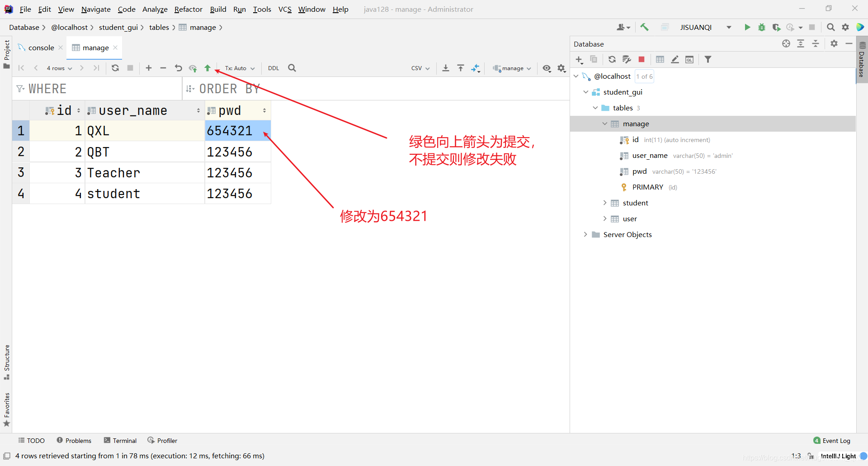
Task: Sort by the user_name column header
Action: tap(145, 110)
